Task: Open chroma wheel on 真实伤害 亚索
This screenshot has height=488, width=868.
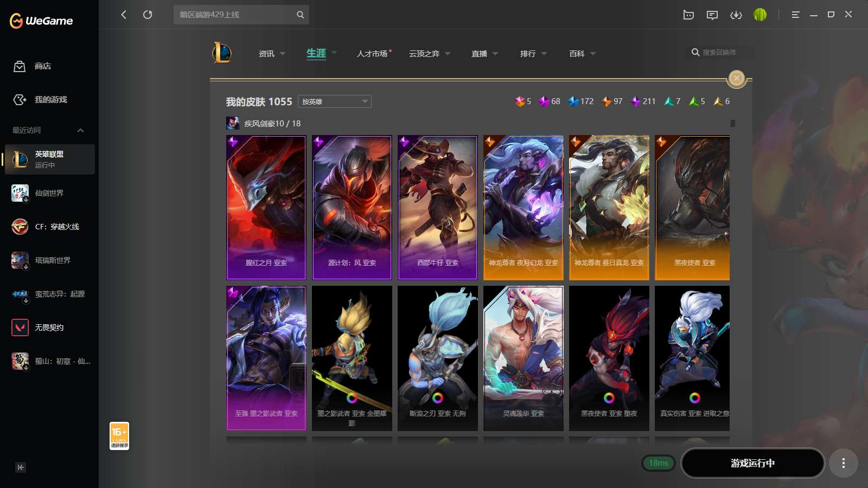Action: (695, 398)
